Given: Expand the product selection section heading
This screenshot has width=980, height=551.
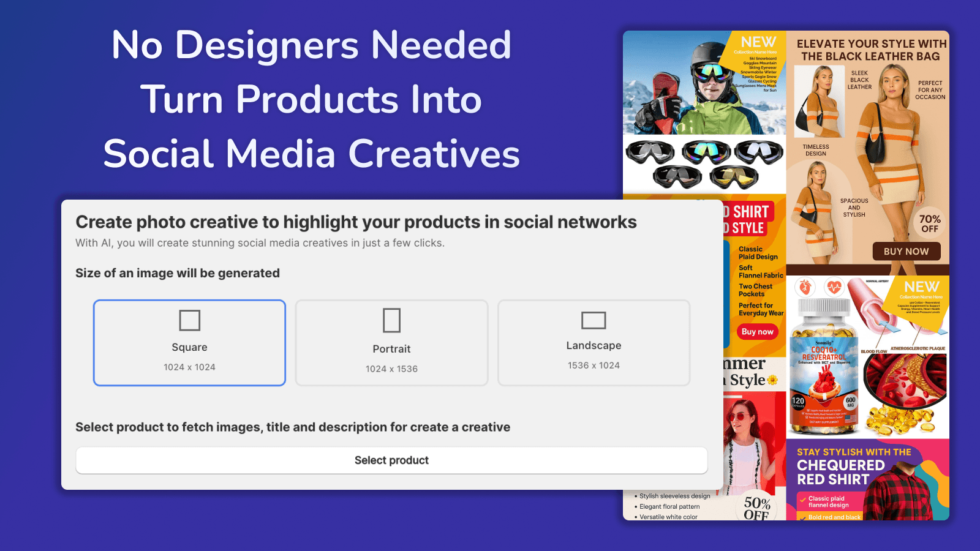Looking at the screenshot, I should pyautogui.click(x=292, y=427).
